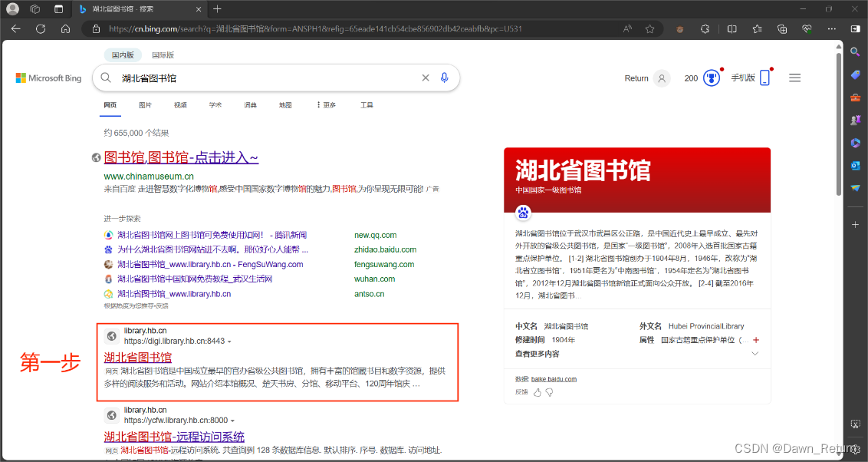The height and width of the screenshot is (462, 868).
Task: Open sidebar Search tool
Action: [855, 51]
